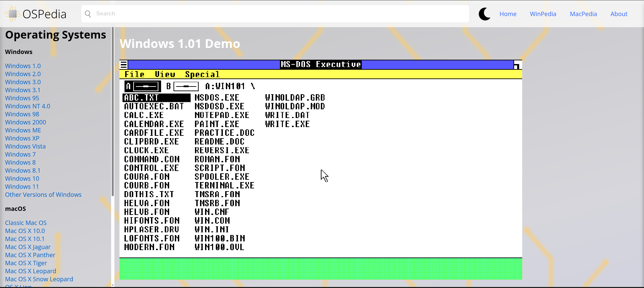
Task: Open Windows 95 from the sidebar
Action: tap(22, 98)
